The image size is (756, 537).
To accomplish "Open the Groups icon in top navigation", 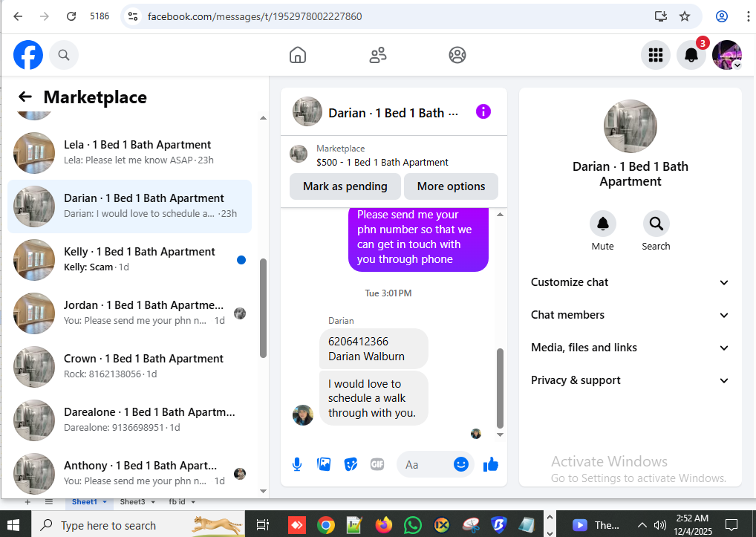I will (x=457, y=55).
